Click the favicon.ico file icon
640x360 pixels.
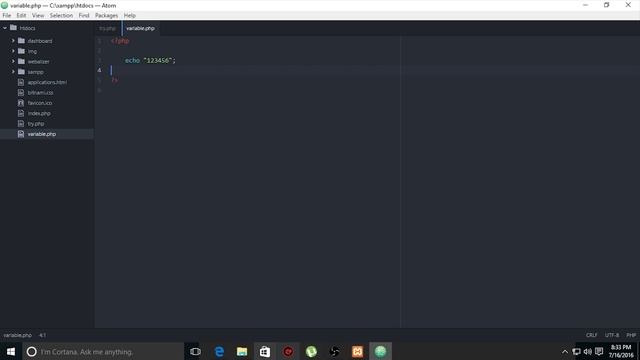pyautogui.click(x=21, y=103)
